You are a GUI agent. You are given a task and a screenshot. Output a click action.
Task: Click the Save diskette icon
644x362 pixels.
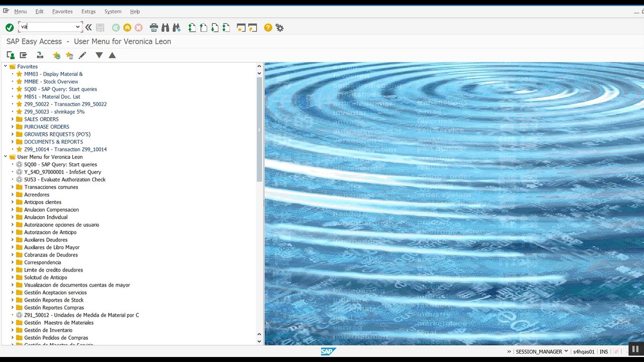pyautogui.click(x=100, y=28)
